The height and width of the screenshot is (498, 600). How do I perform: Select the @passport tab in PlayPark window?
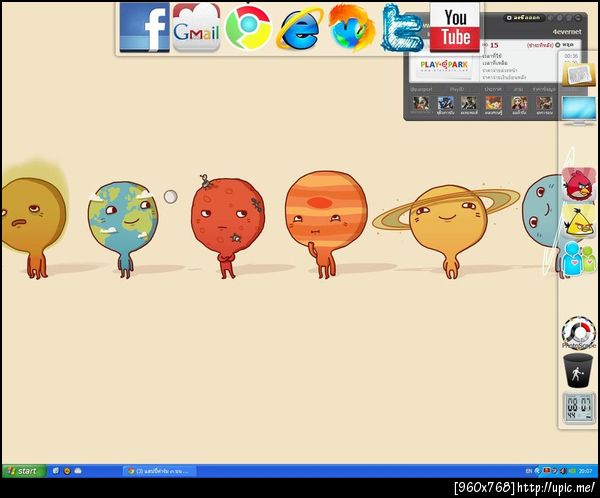coord(422,89)
